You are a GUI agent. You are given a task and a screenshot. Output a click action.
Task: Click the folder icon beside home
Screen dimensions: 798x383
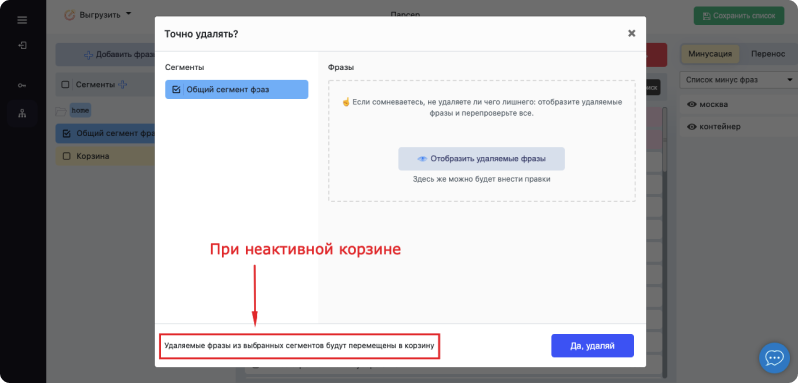pyautogui.click(x=61, y=110)
